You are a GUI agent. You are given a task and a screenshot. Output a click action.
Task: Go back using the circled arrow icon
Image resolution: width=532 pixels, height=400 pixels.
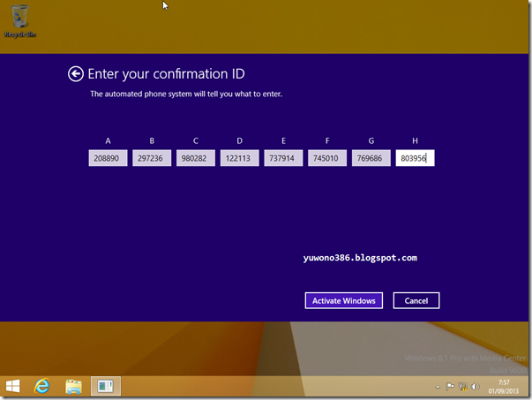pos(75,73)
